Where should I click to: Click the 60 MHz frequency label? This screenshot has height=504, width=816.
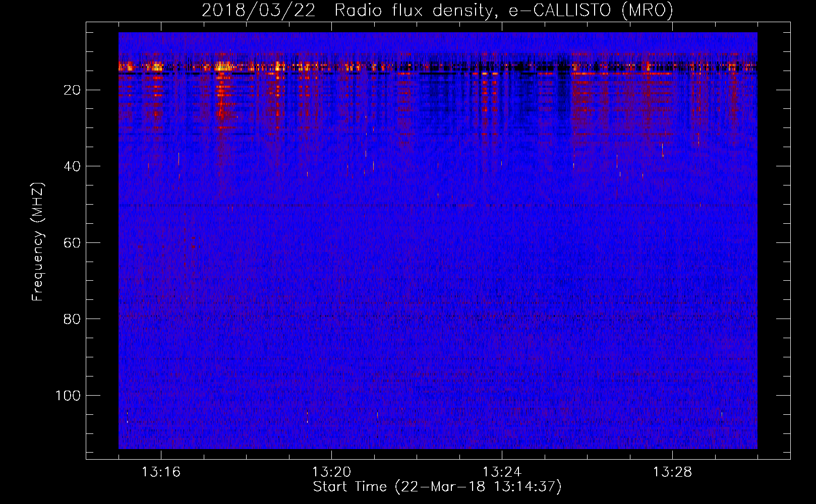coord(72,243)
